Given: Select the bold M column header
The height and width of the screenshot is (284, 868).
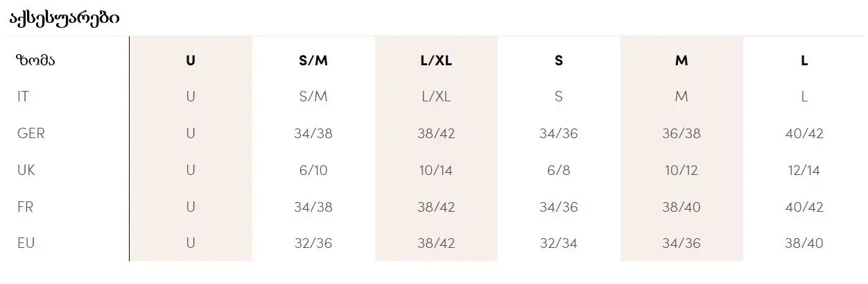Looking at the screenshot, I should (682, 60).
